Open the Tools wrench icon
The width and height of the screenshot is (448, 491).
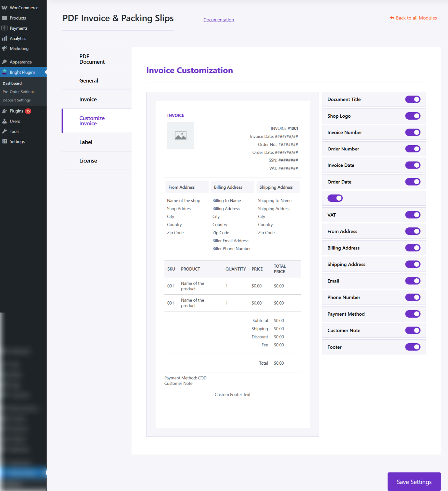pyautogui.click(x=4, y=131)
